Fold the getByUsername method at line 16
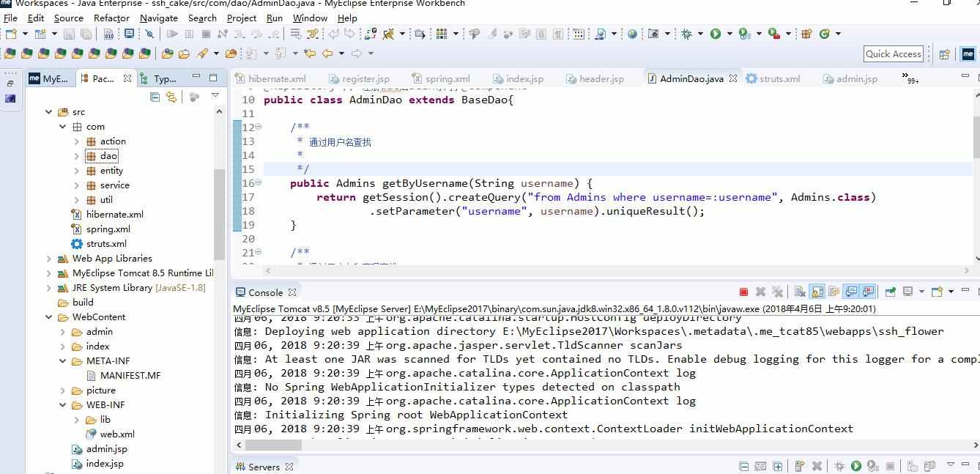980x474 pixels. point(258,183)
